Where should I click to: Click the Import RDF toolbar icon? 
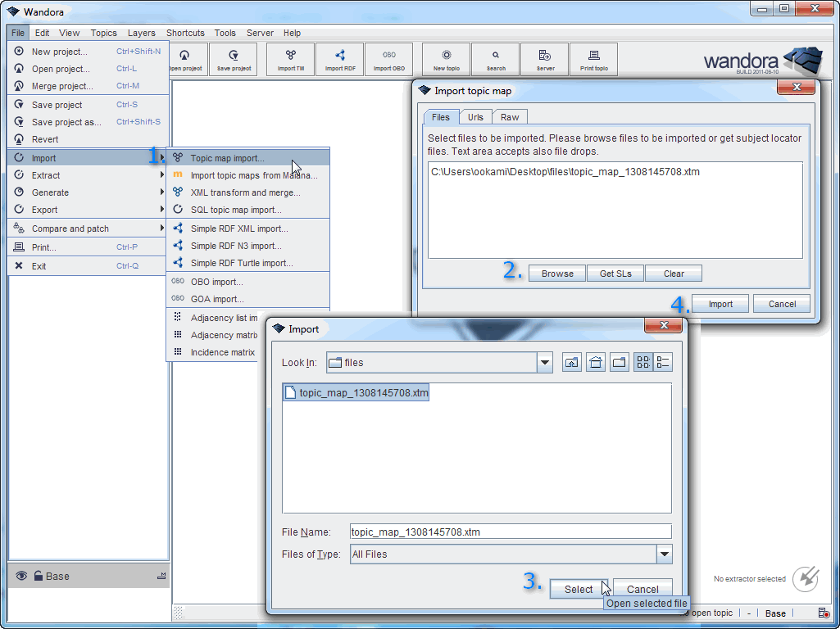pyautogui.click(x=339, y=59)
